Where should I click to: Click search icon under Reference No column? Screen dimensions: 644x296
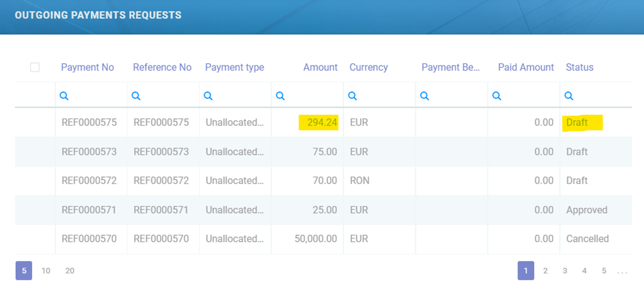pyautogui.click(x=136, y=96)
